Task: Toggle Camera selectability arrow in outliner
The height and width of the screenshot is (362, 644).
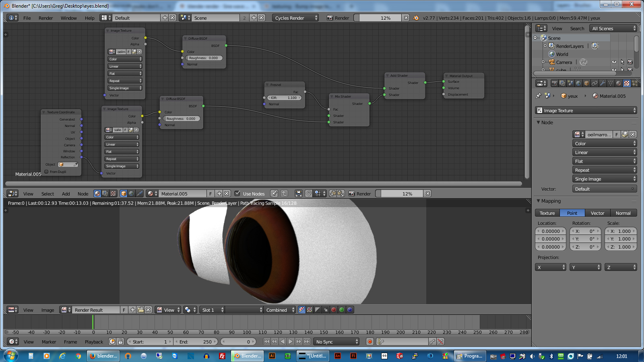Action: tap(622, 62)
